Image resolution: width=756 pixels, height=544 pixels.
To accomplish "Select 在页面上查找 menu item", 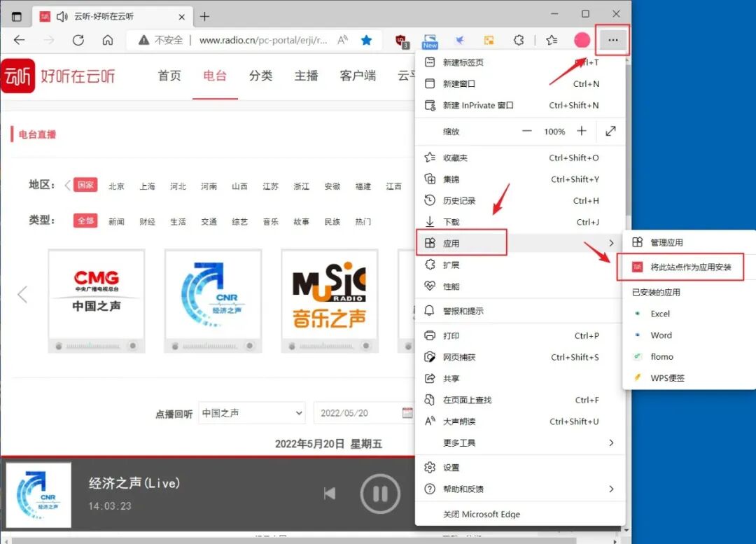I will point(519,400).
